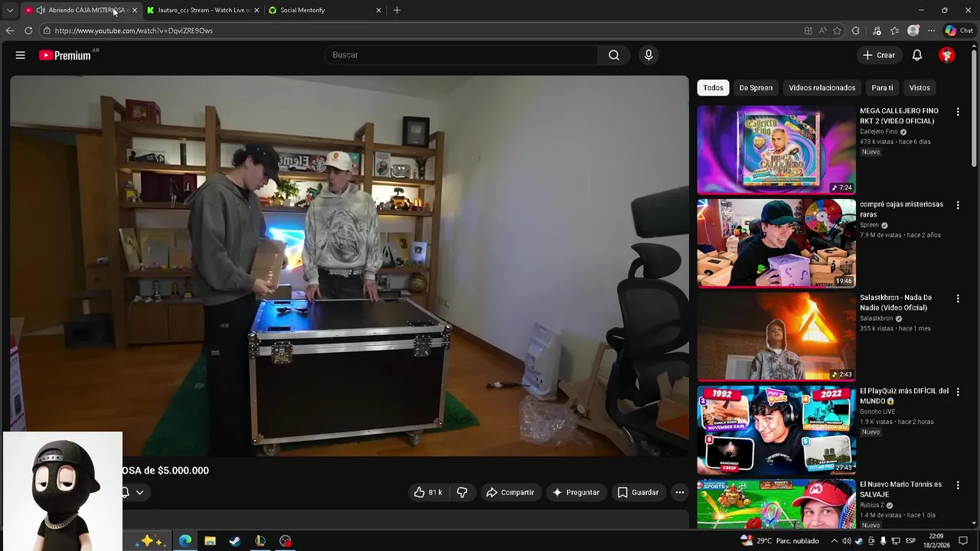
Task: Open the Goncho LIVE channel link
Action: pos(877,412)
